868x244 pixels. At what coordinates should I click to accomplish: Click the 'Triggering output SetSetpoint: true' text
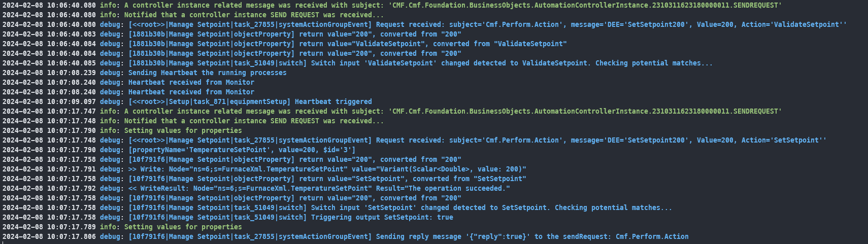[382, 217]
